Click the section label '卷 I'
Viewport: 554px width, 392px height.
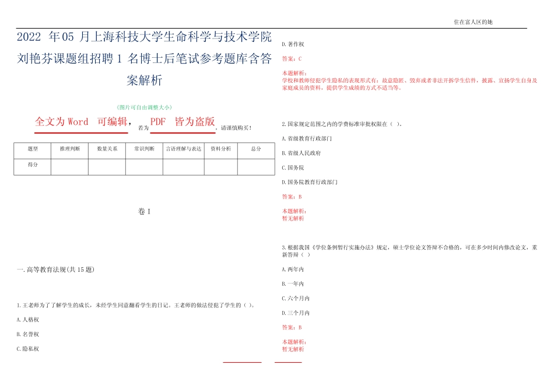[x=144, y=211]
